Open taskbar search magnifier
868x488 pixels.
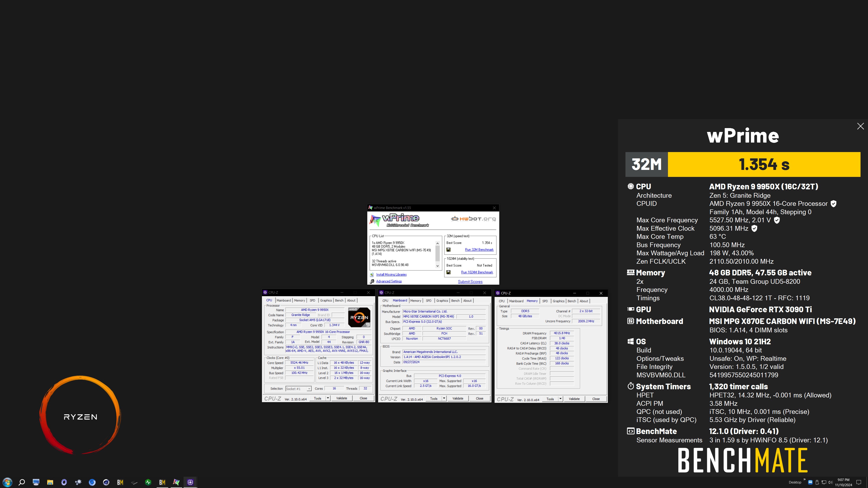[21, 482]
